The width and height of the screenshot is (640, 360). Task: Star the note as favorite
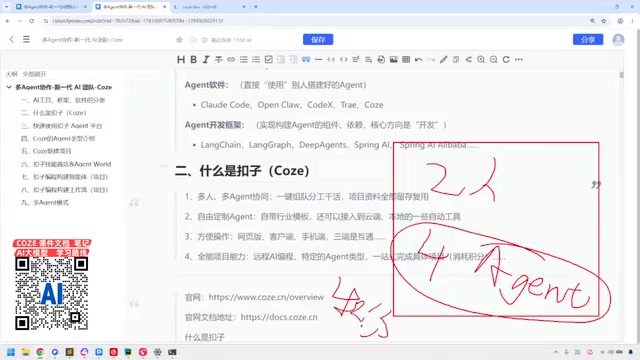[179, 40]
